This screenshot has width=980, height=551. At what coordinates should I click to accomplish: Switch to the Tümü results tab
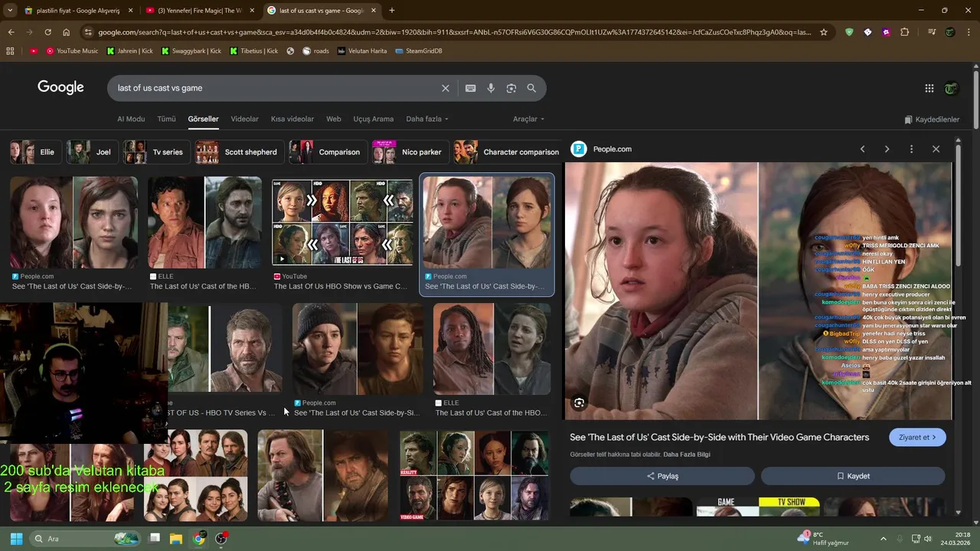[166, 119]
